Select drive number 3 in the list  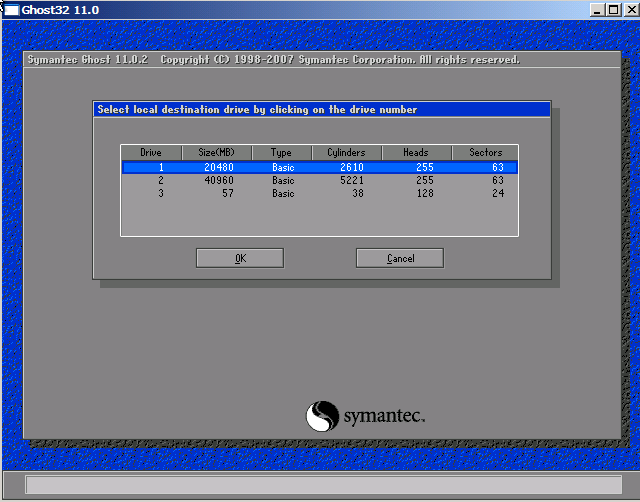161,193
